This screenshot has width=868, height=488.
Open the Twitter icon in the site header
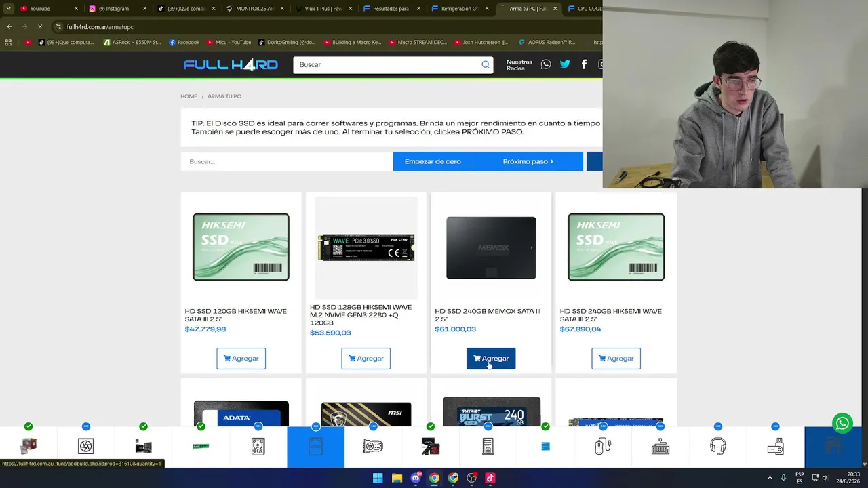pos(565,64)
